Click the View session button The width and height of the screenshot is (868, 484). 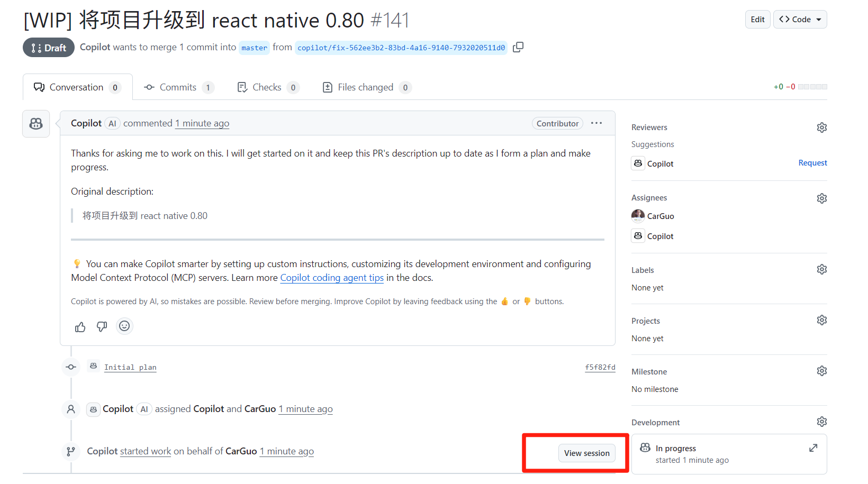586,453
